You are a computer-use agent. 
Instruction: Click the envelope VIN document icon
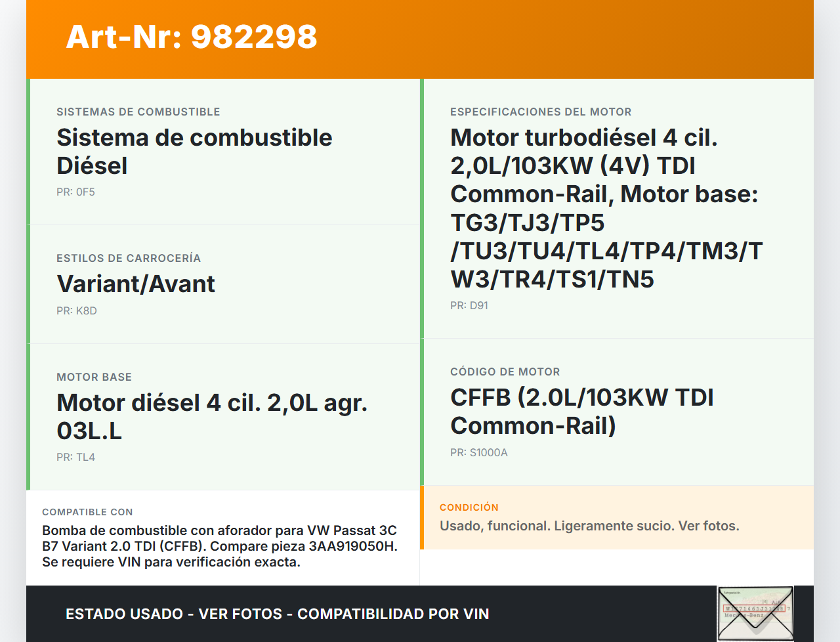(x=755, y=614)
